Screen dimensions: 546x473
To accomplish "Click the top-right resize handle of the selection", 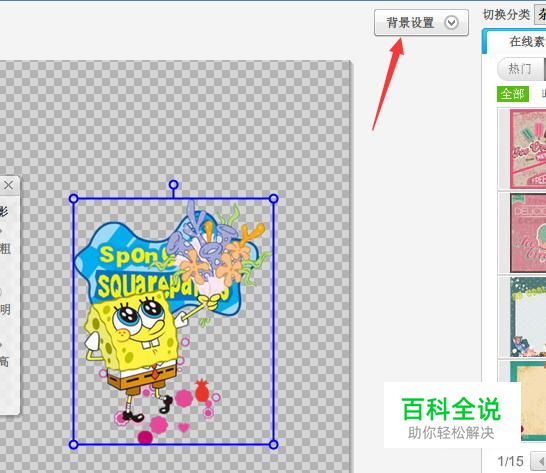I will tap(274, 199).
